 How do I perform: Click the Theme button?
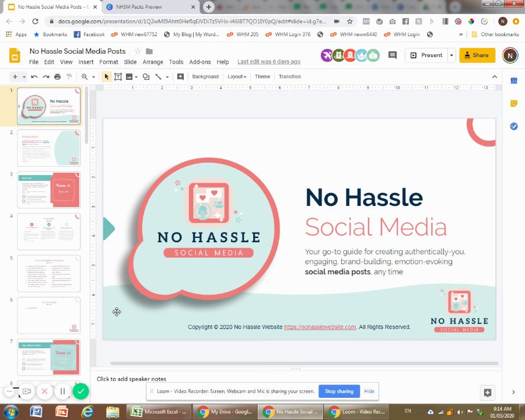262,76
